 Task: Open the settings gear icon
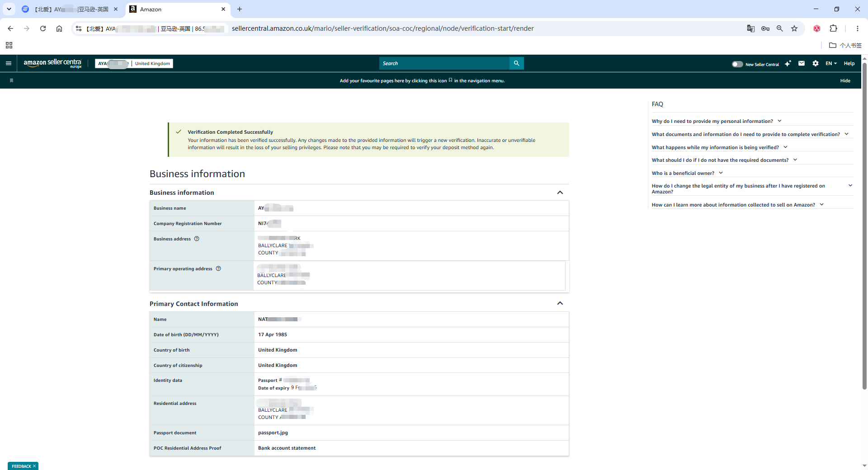[x=815, y=63]
